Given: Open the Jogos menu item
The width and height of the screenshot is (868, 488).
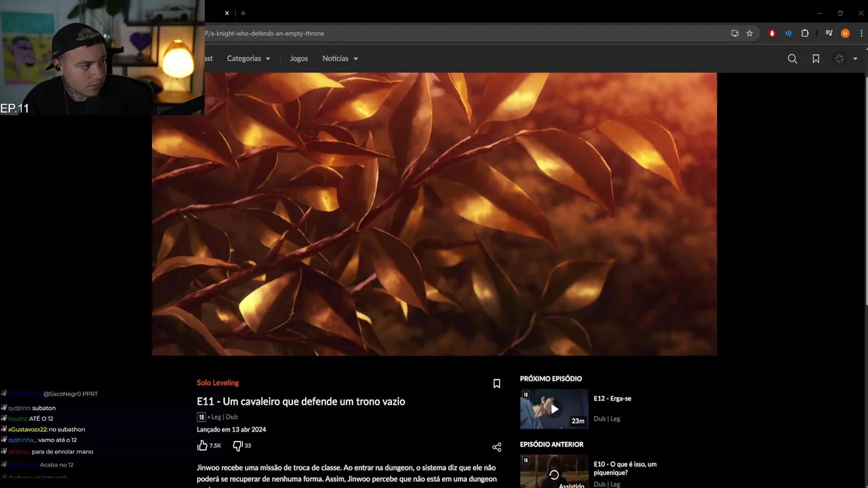Looking at the screenshot, I should click(x=298, y=58).
